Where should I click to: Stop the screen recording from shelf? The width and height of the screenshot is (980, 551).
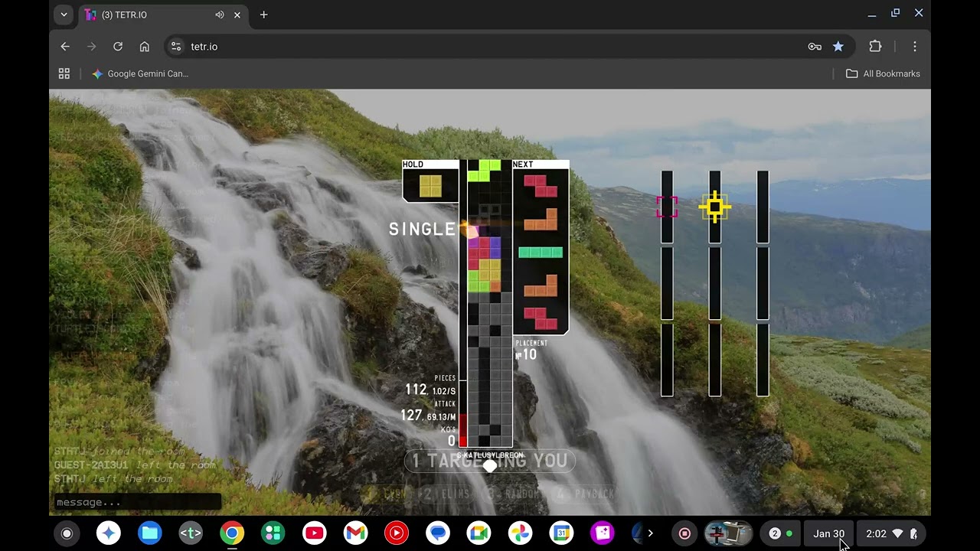tap(684, 533)
